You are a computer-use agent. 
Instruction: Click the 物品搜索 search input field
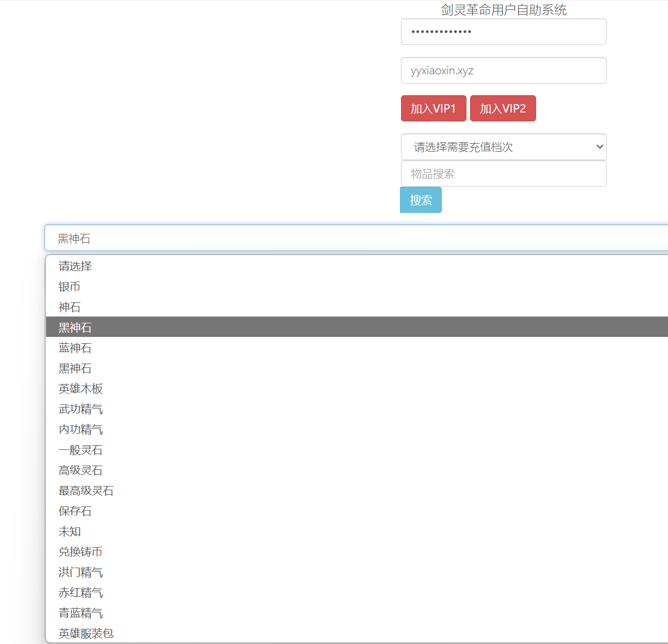tap(504, 173)
